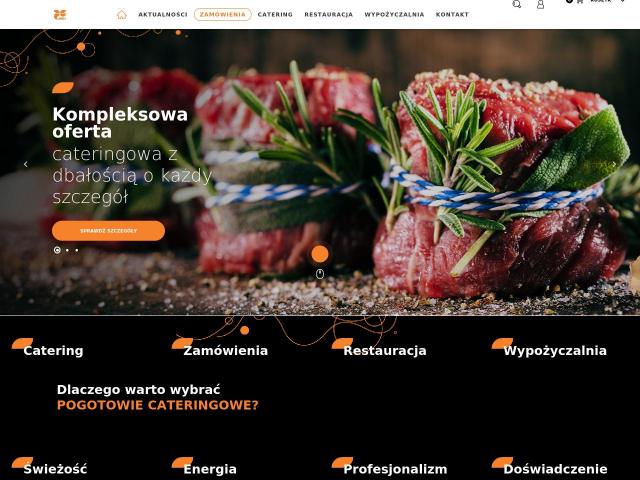Image resolution: width=640 pixels, height=480 pixels.
Task: Expand the cart dropdown arrow
Action: pyautogui.click(x=623, y=1)
